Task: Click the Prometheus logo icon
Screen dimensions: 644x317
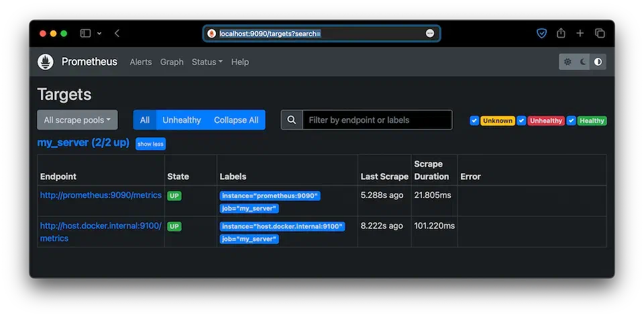Action: [46, 62]
